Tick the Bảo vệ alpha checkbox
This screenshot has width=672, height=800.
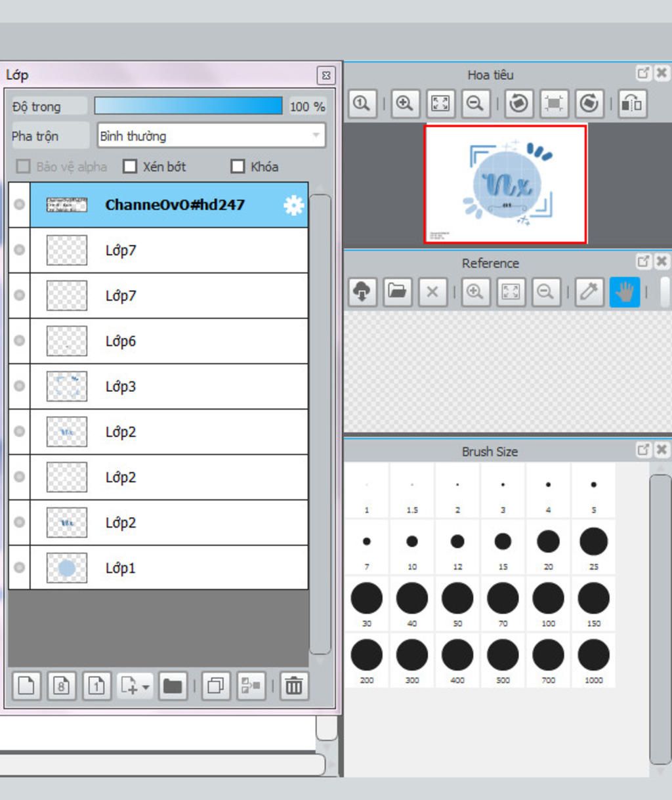pos(23,167)
